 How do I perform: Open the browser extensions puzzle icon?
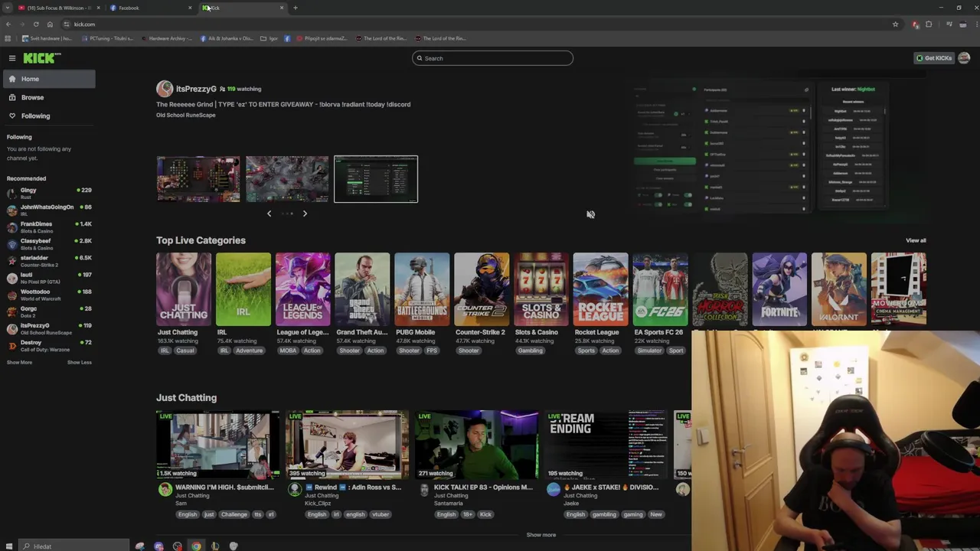click(929, 24)
